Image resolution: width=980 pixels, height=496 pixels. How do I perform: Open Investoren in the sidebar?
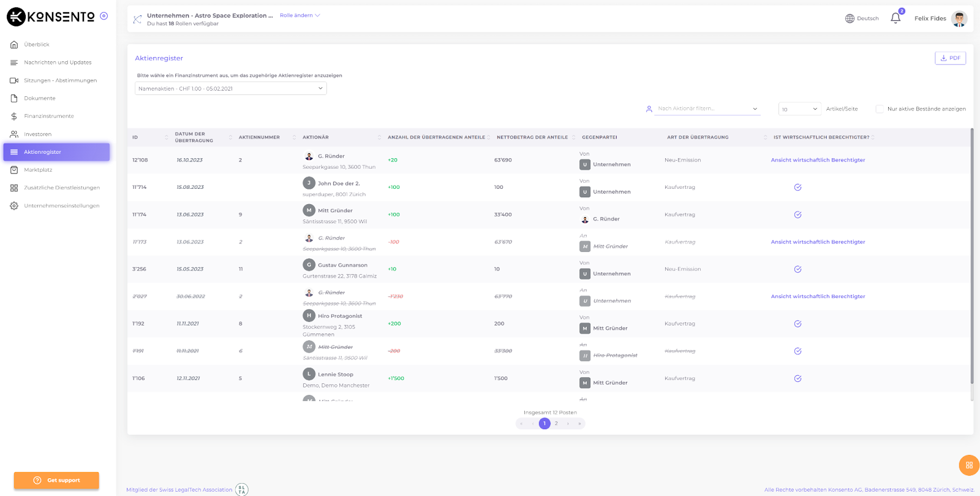tap(37, 134)
